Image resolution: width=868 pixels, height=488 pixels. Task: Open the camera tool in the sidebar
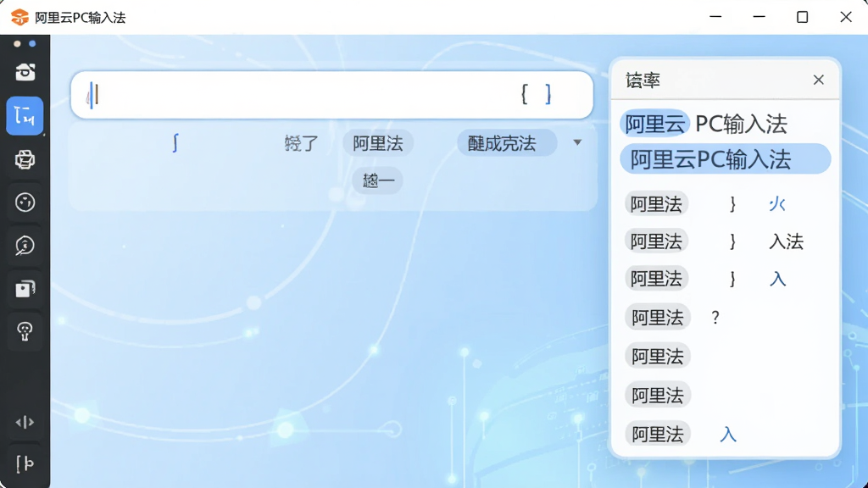point(25,72)
